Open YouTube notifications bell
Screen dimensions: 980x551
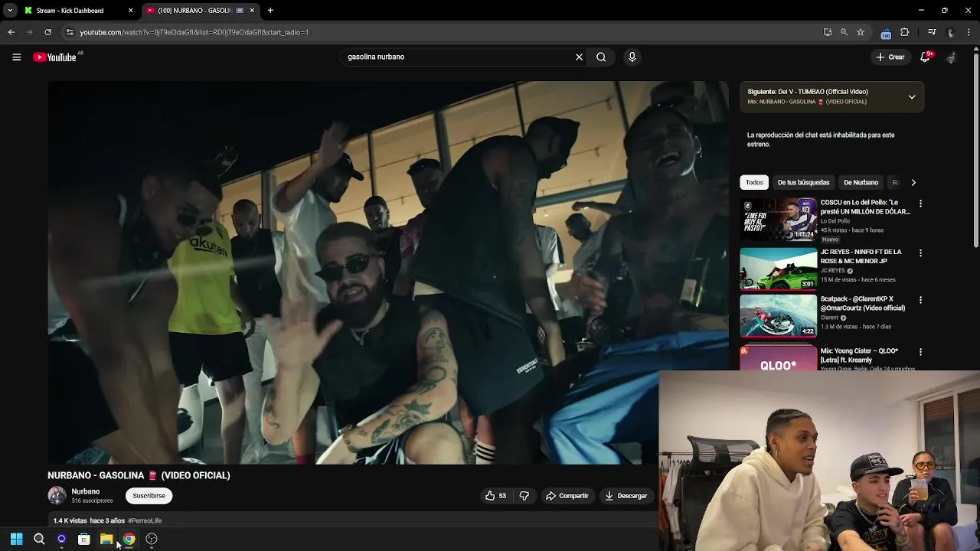tap(925, 57)
